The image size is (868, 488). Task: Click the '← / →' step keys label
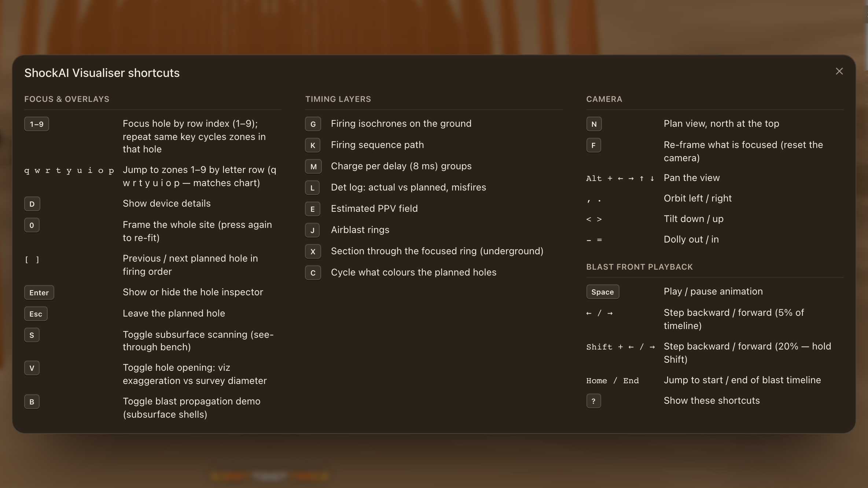599,313
